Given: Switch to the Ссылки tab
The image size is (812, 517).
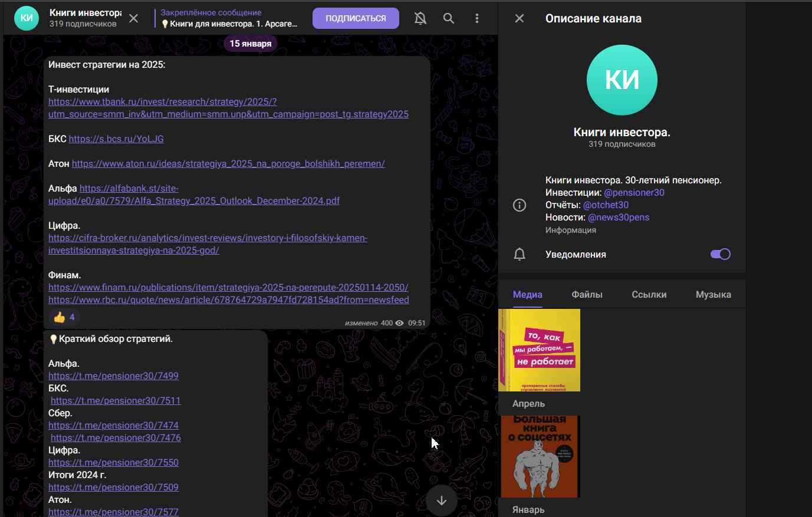Looking at the screenshot, I should (649, 295).
